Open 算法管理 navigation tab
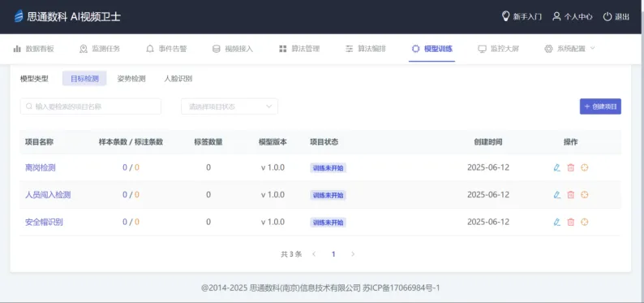644x303 pixels. pyautogui.click(x=299, y=49)
